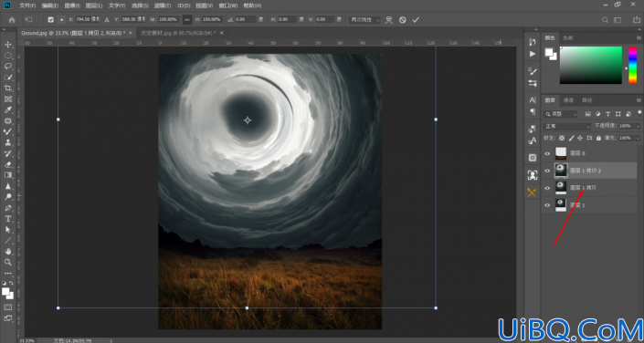Screen dimensions: 644x343
Task: Select the Horizontal Type tool
Action: tap(8, 219)
